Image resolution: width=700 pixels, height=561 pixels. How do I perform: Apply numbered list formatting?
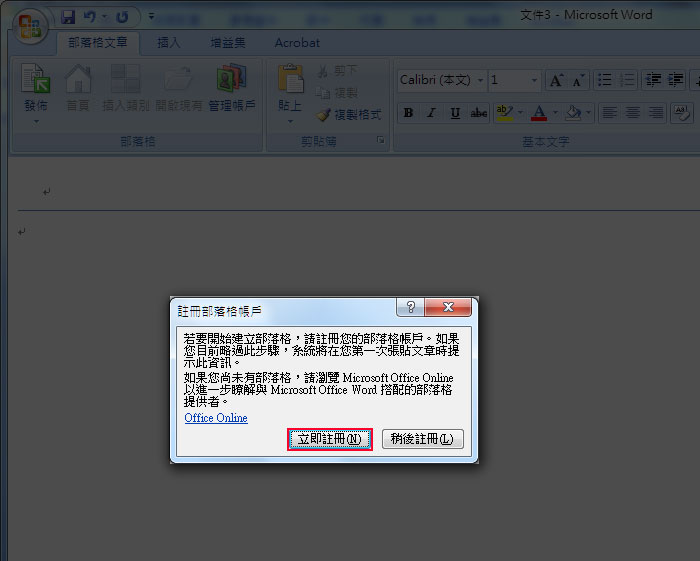(627, 80)
